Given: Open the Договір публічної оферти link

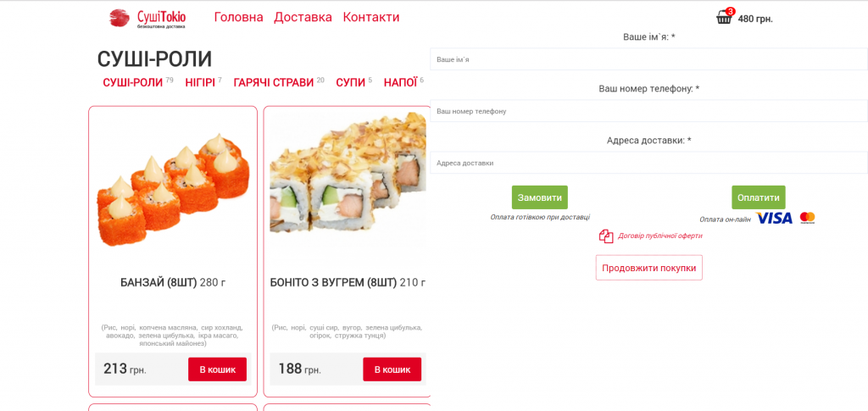Looking at the screenshot, I should click(659, 235).
